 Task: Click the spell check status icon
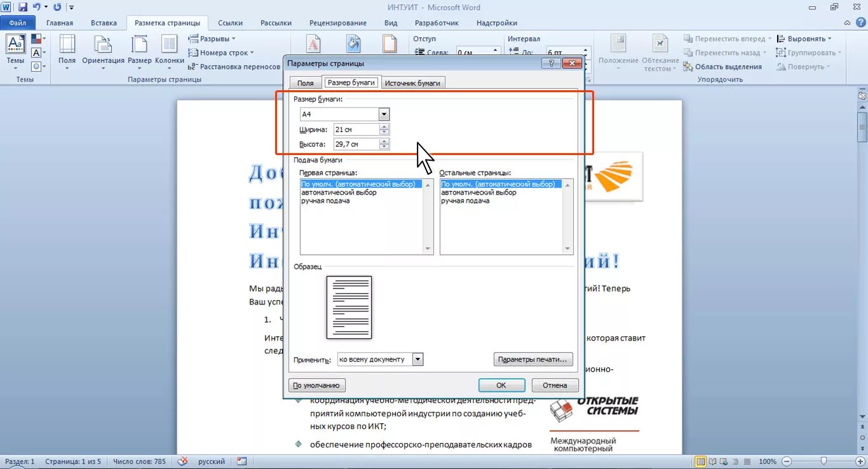pos(183,461)
